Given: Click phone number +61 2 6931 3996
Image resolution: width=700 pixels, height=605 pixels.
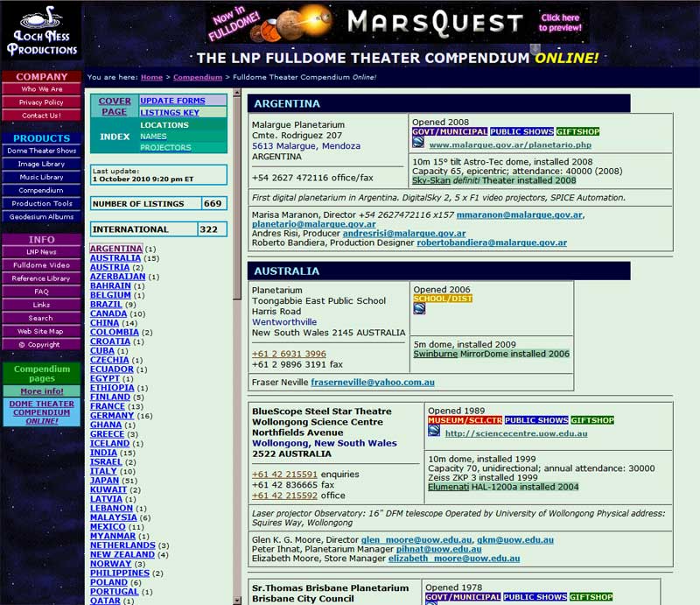Looking at the screenshot, I should pyautogui.click(x=289, y=354).
